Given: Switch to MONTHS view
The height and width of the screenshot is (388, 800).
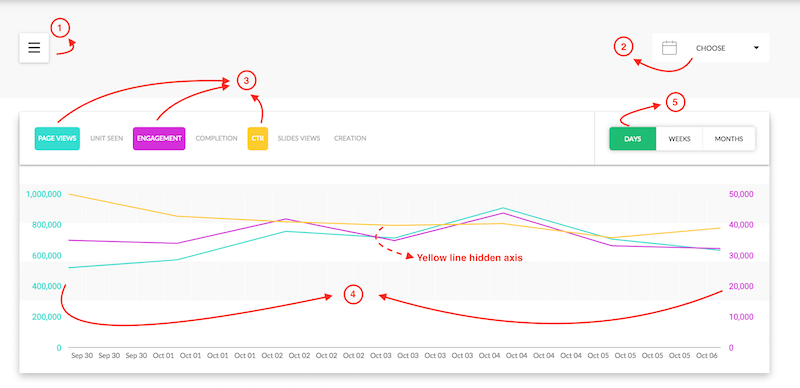Looking at the screenshot, I should (729, 139).
